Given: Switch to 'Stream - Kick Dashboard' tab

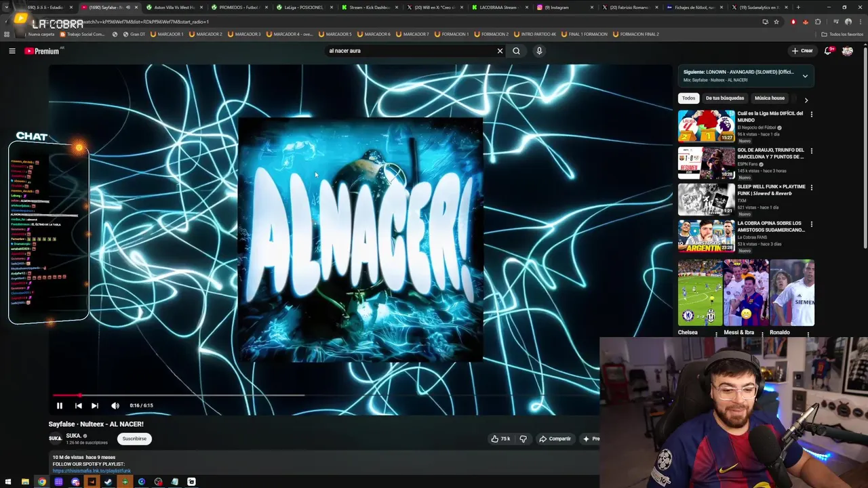Looking at the screenshot, I should click(370, 7).
